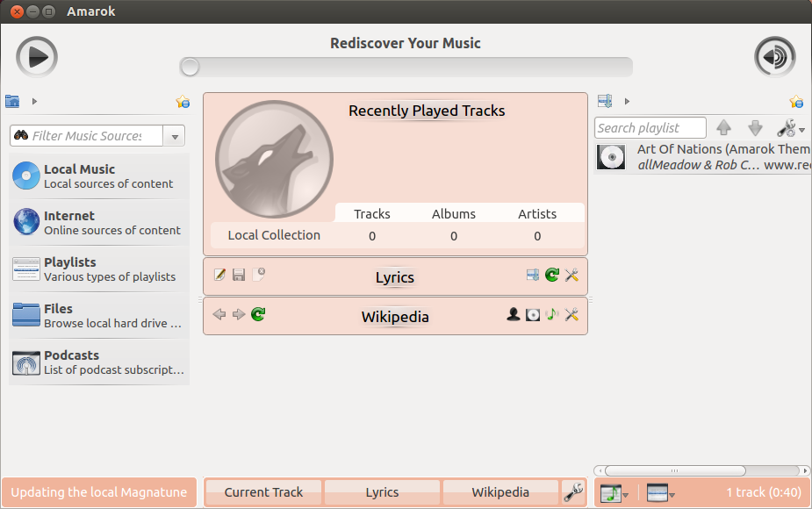Click the Amarok wolf logo image

tap(274, 160)
